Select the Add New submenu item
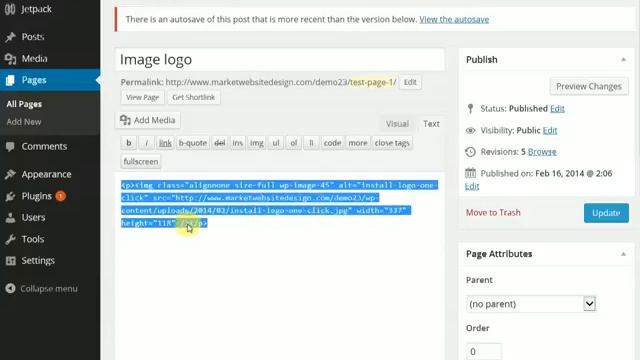This screenshot has width=640, height=360. point(24,122)
